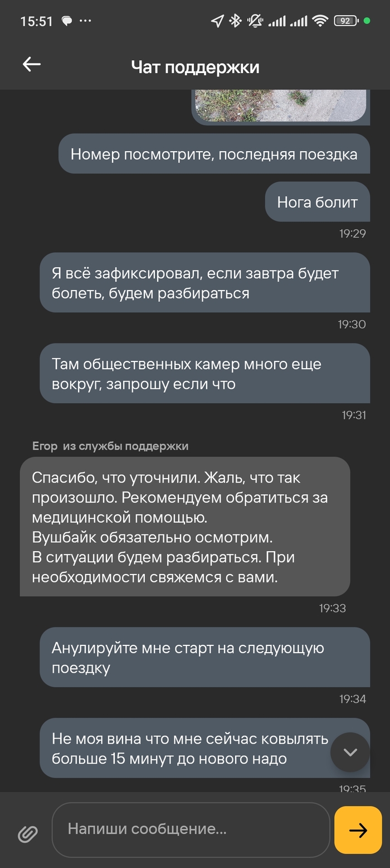The height and width of the screenshot is (868, 390).
Task: Tap the paperclip attachment icon
Action: (x=27, y=833)
